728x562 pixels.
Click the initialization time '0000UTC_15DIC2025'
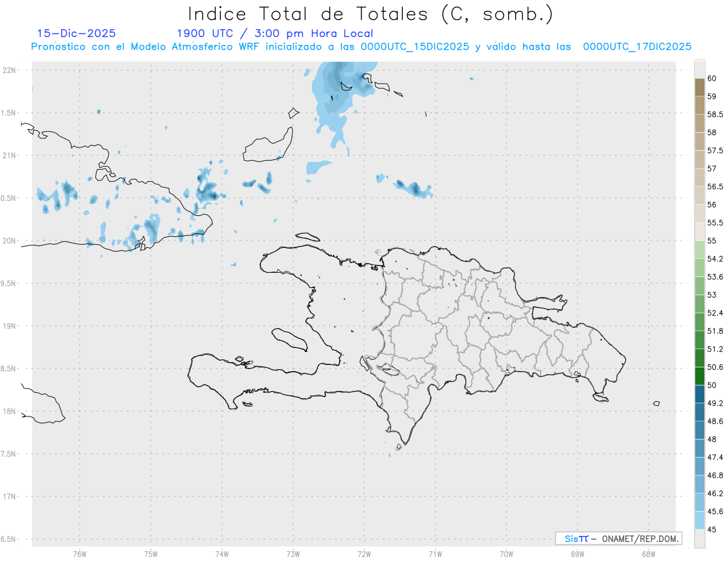(x=415, y=47)
